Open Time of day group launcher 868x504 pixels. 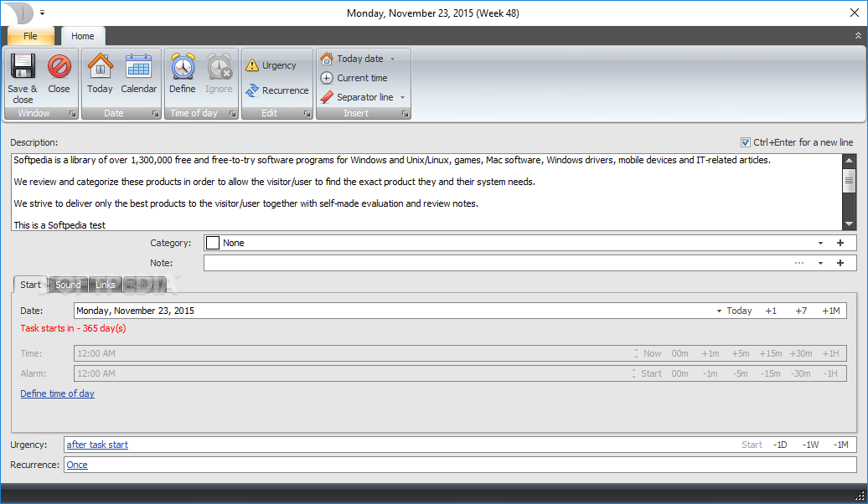point(233,113)
